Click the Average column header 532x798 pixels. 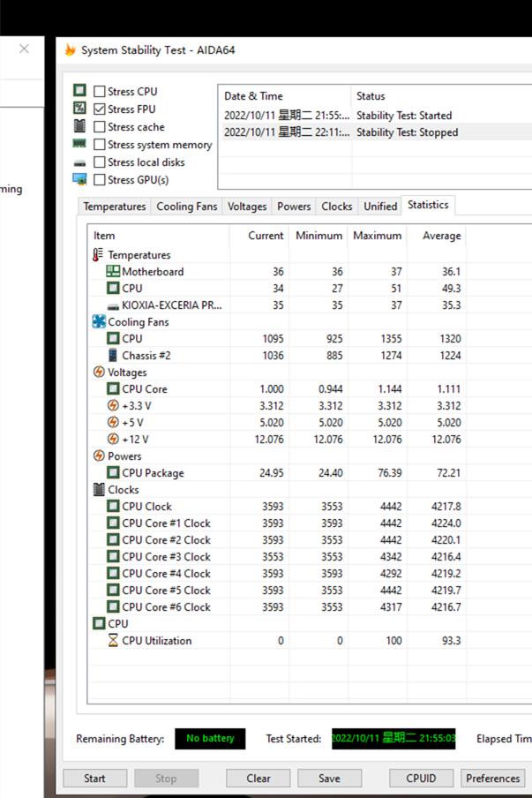[x=441, y=236]
